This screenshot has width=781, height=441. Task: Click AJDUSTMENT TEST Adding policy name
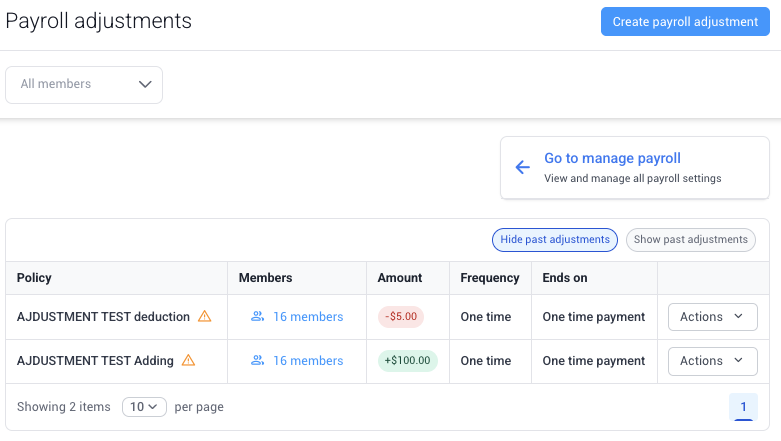tap(95, 360)
